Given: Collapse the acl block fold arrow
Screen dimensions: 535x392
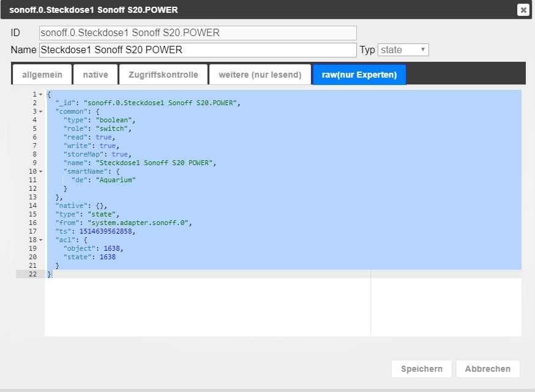Looking at the screenshot, I should tap(40, 240).
